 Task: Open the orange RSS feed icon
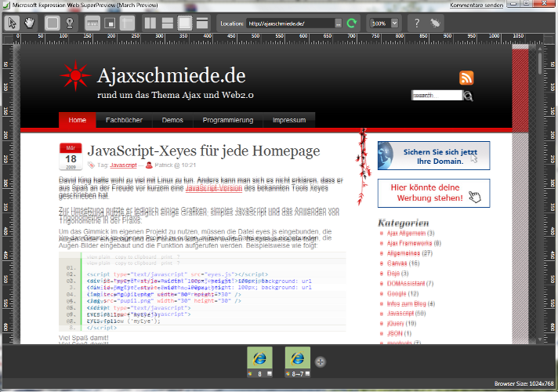pos(466,78)
